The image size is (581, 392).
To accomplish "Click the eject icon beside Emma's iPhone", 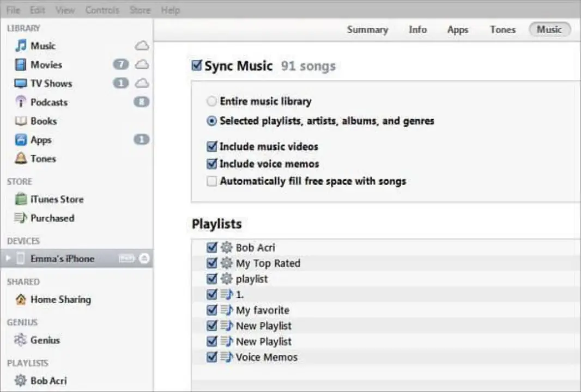I will click(x=144, y=259).
